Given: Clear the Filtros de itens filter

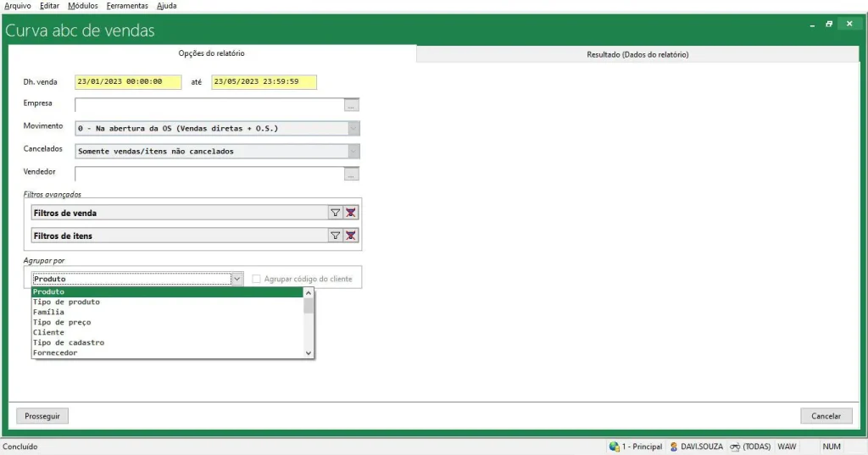Looking at the screenshot, I should pyautogui.click(x=351, y=236).
